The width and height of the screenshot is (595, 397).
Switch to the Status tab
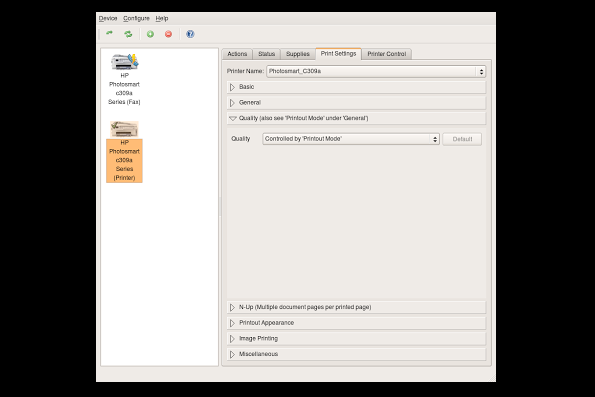pos(266,54)
